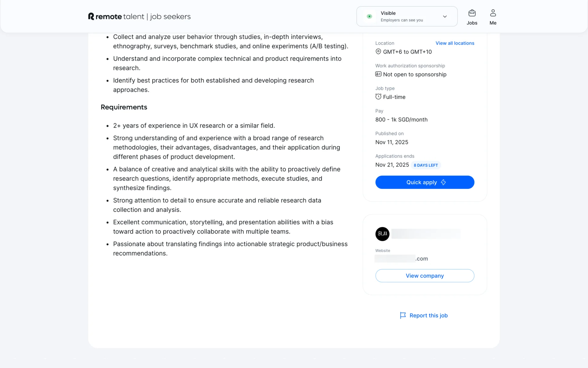Click the report flag icon
This screenshot has width=588, height=368.
403,315
